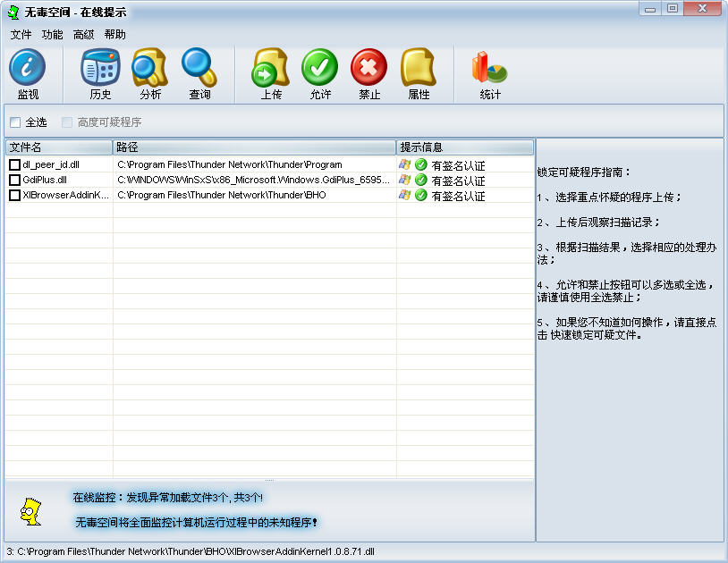This screenshot has height=563, width=728.
Task: Click green check icon in dl_peer_id.dll row
Action: (421, 164)
